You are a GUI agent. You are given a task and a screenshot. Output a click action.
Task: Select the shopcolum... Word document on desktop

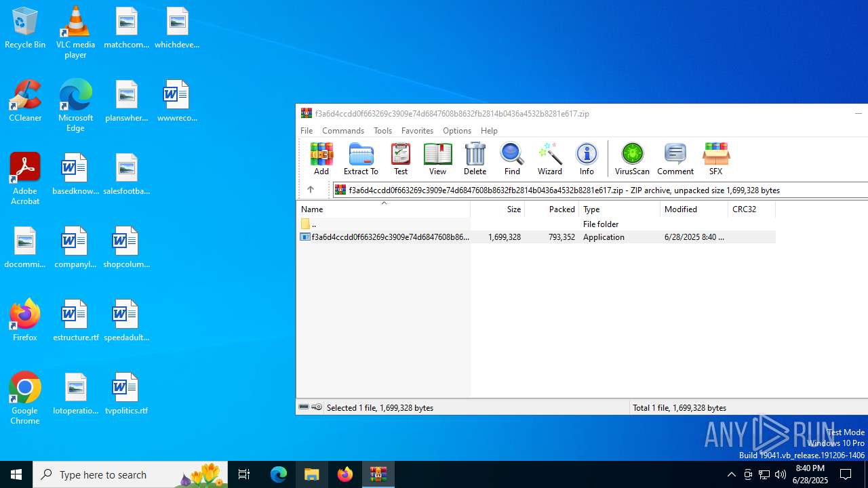click(x=126, y=247)
